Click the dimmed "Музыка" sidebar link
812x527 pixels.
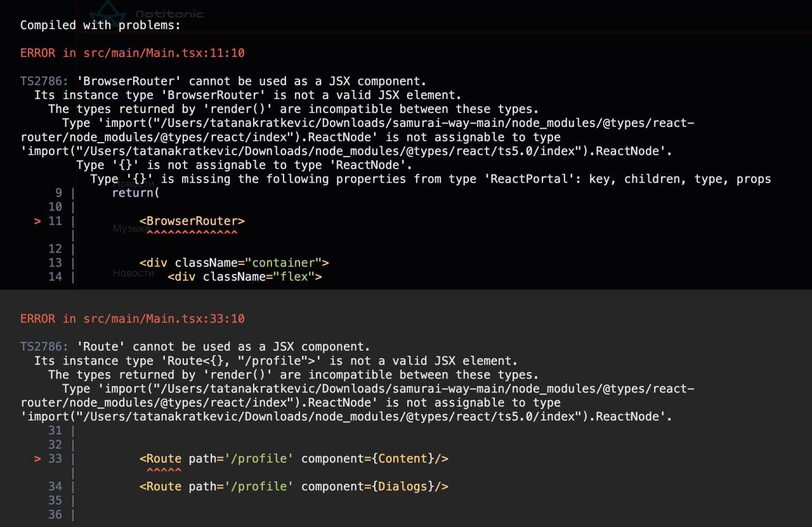(x=131, y=228)
